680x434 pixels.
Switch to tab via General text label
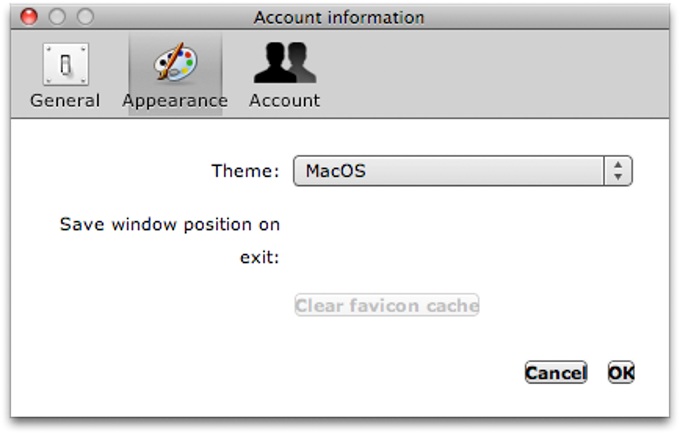(x=65, y=101)
